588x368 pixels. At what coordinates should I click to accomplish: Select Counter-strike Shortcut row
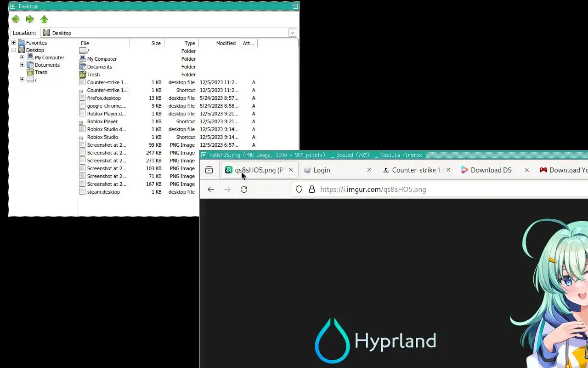tap(107, 90)
